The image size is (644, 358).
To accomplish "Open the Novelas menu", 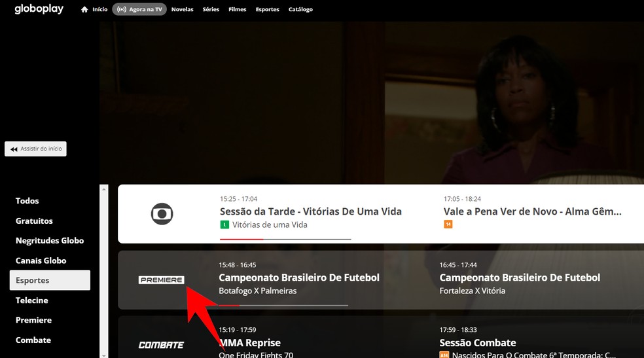I will click(183, 9).
